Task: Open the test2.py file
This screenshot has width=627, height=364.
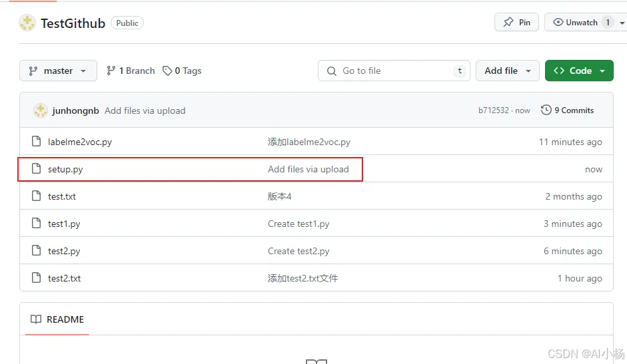Action: tap(64, 251)
